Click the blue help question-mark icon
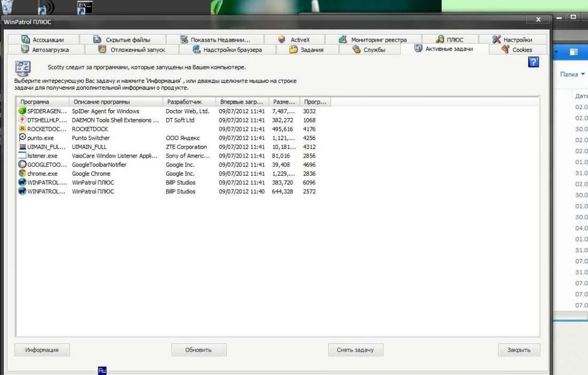Image resolution: width=588 pixels, height=375 pixels. pyautogui.click(x=533, y=62)
